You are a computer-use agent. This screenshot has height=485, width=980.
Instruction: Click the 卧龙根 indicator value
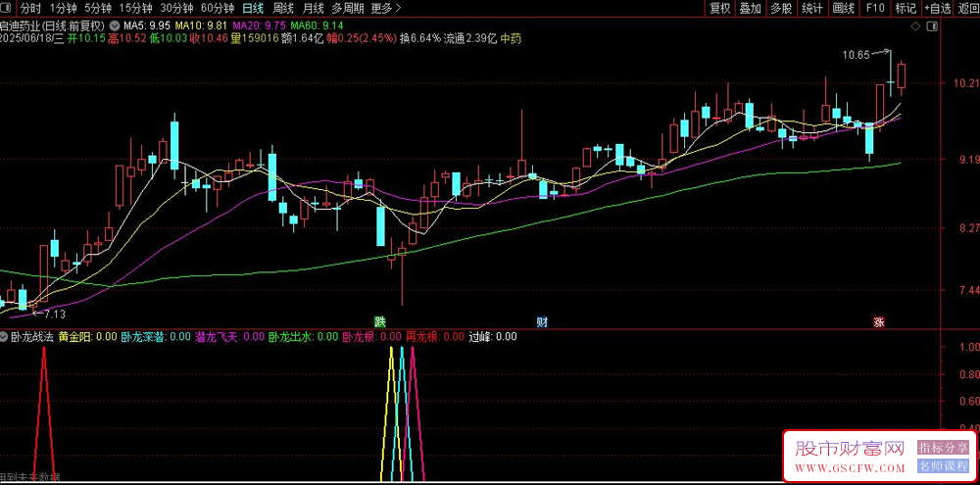(371, 336)
